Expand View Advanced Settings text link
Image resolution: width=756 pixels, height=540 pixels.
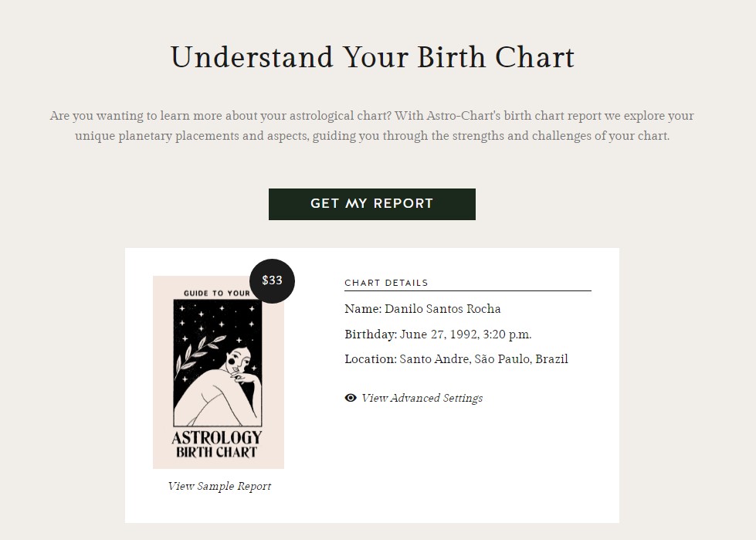(422, 399)
